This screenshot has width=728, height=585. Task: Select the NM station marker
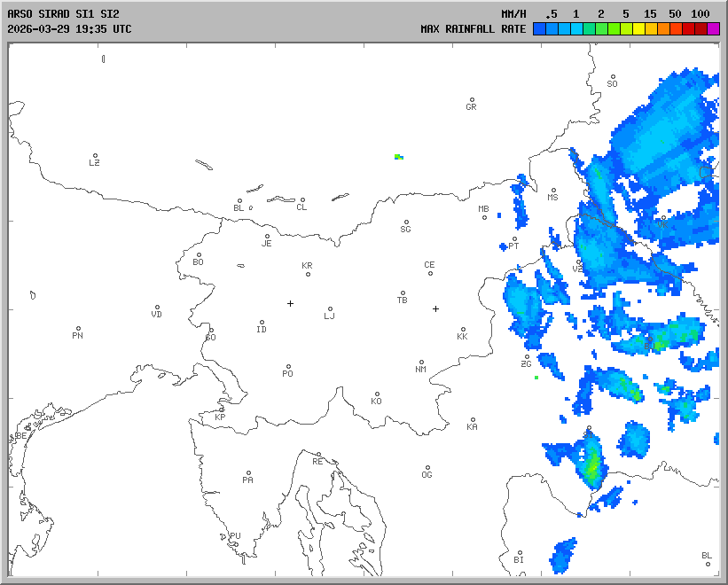click(x=421, y=363)
